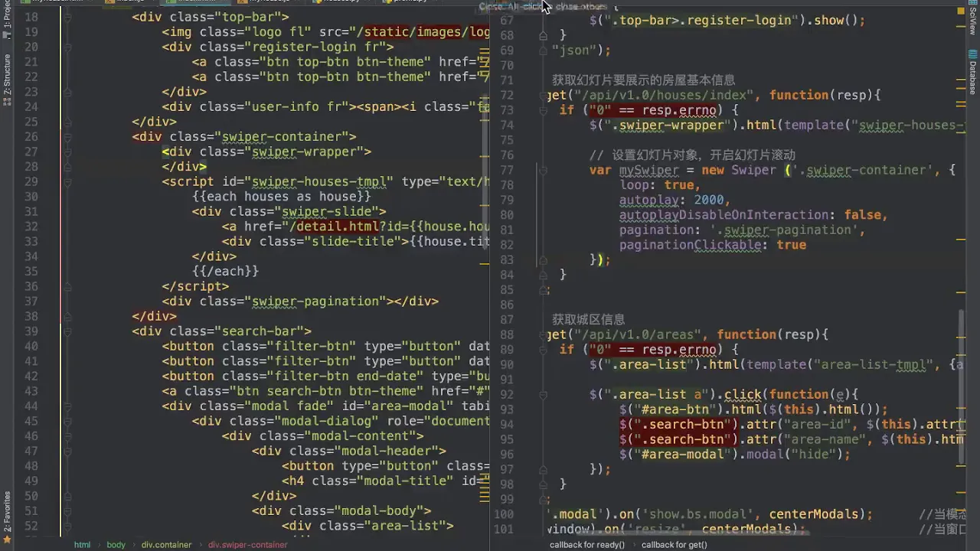Screen dimensions: 980x551
Task: Click mySwiper variable on line 77
Action: point(649,171)
